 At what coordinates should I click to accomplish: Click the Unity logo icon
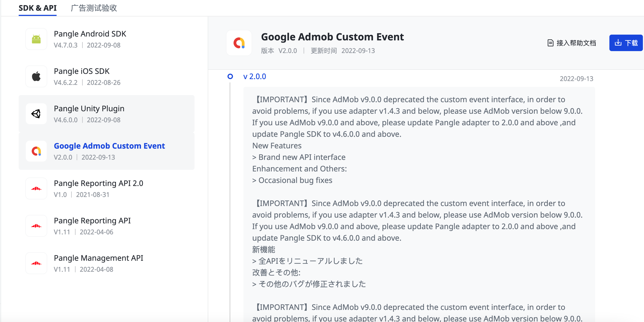point(36,114)
